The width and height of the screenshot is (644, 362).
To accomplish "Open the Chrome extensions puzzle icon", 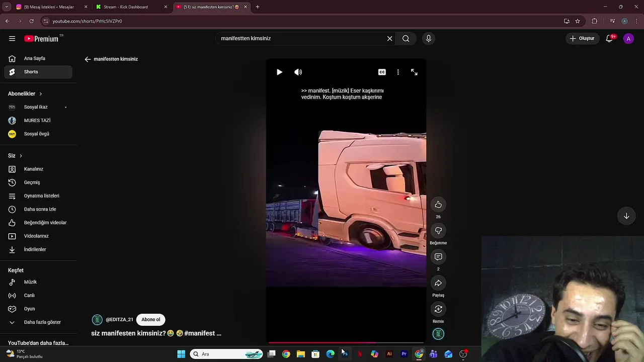I will coord(595,21).
